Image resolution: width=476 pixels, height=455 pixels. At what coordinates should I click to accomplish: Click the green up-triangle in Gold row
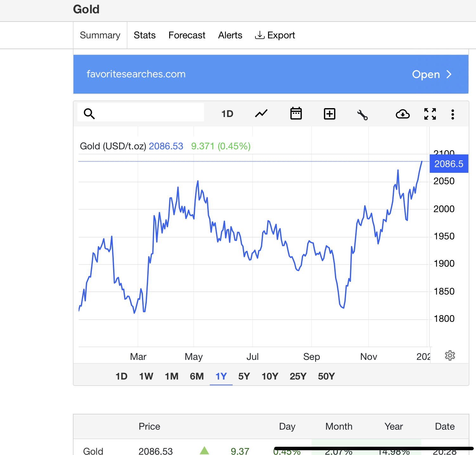[x=204, y=450]
